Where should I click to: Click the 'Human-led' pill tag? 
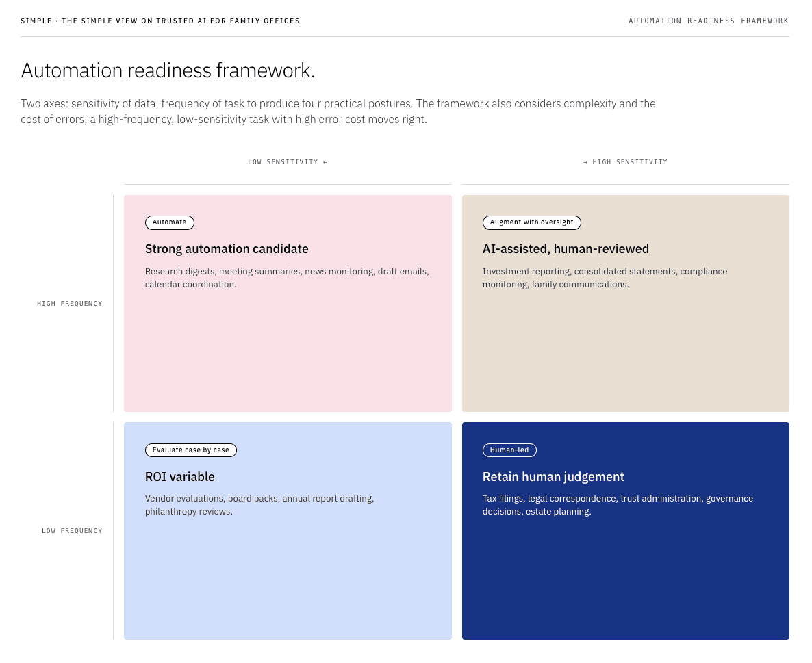click(509, 450)
